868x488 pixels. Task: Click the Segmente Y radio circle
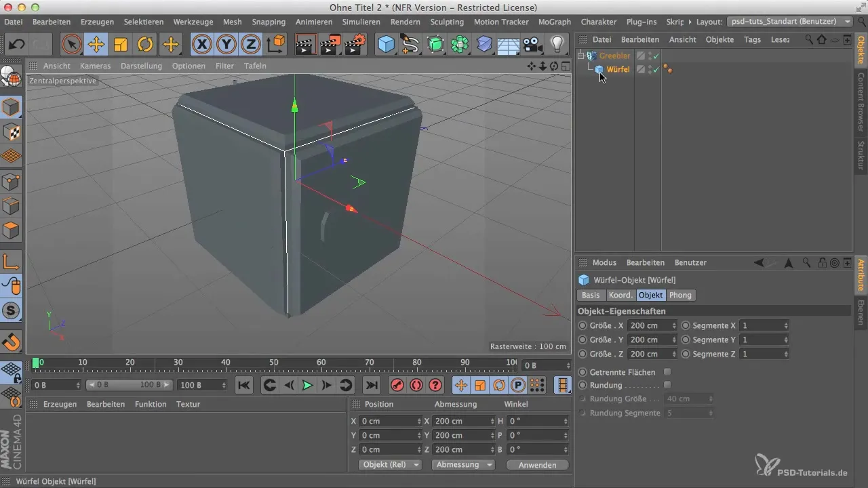686,340
